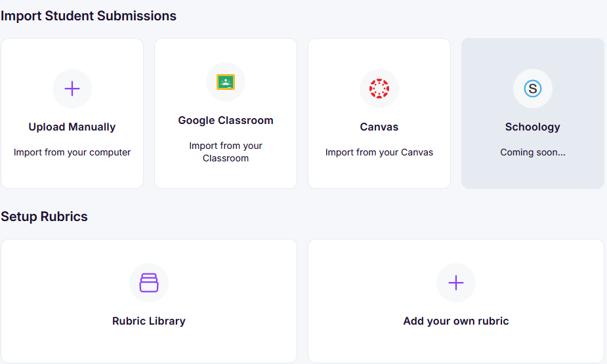Viewport: 607px width, 364px height.
Task: Click the Add your own rubric label
Action: coord(456,321)
